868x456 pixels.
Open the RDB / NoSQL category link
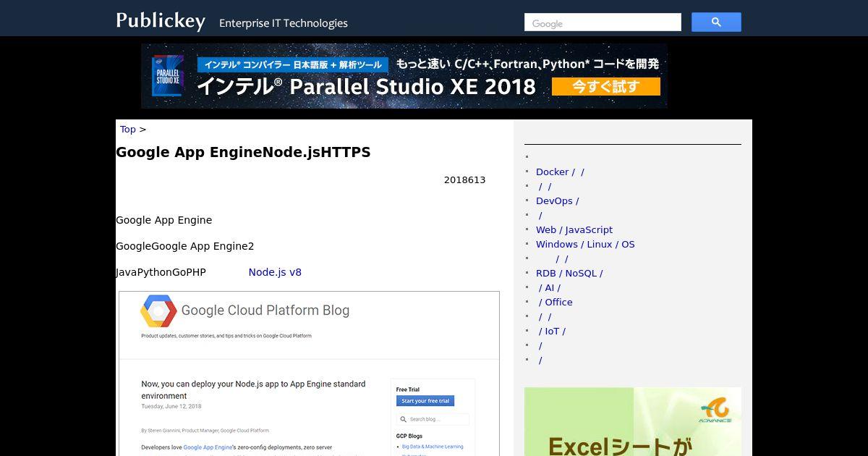(x=569, y=273)
